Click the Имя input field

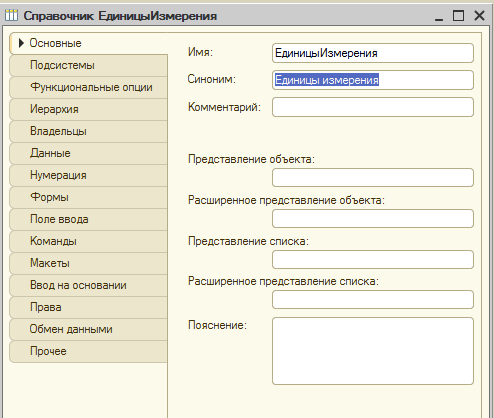click(373, 53)
